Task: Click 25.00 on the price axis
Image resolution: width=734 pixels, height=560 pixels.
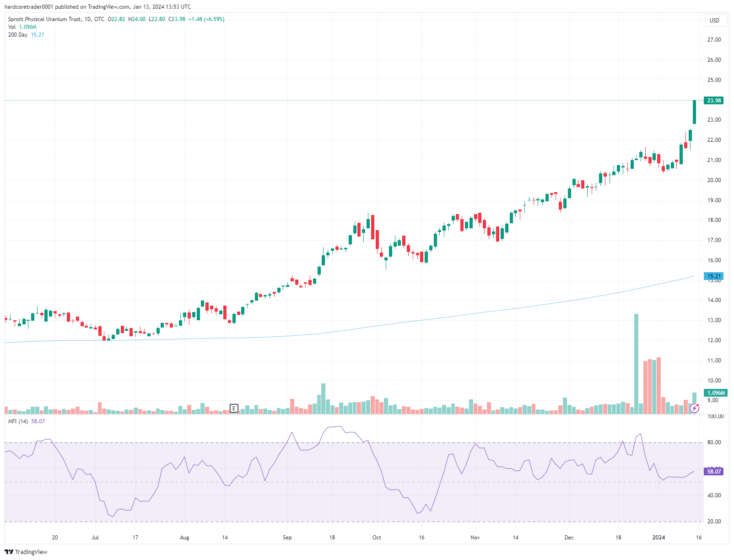Action: click(x=714, y=80)
